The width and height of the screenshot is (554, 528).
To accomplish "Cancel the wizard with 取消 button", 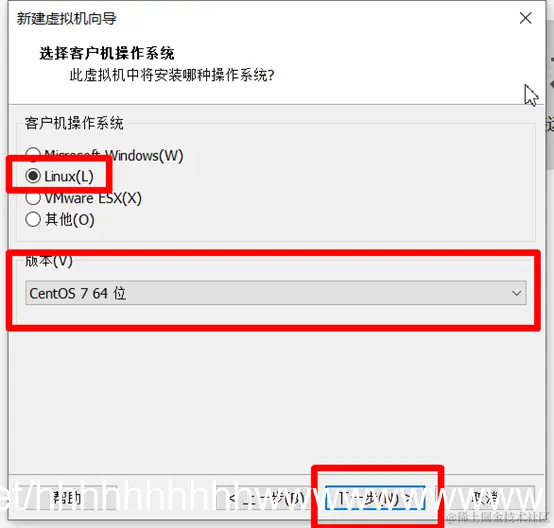I will click(x=485, y=498).
